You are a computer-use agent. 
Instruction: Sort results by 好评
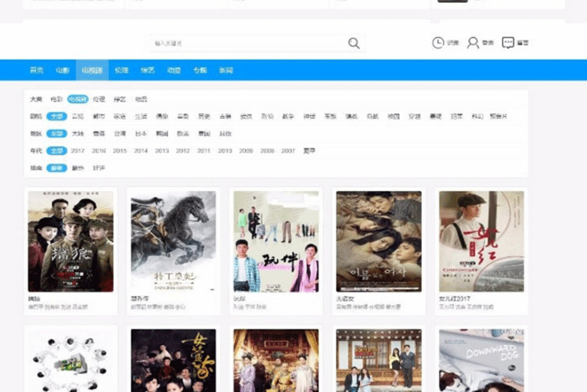pos(99,168)
